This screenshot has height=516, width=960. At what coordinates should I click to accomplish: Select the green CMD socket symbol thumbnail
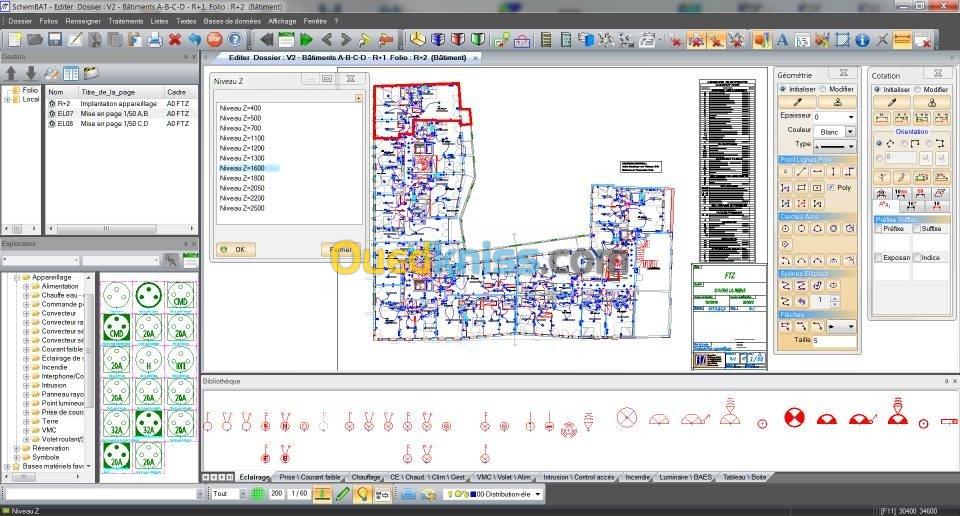point(116,327)
